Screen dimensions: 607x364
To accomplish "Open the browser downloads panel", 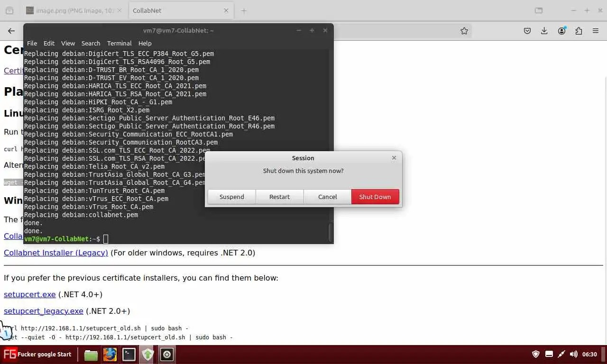I will click(x=544, y=31).
